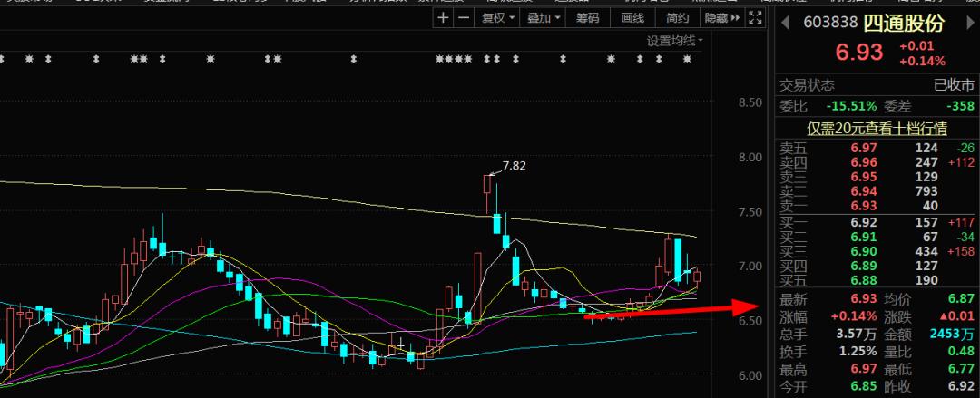Image resolution: width=980 pixels, height=398 pixels.
Task: Open the 复权 dropdown
Action: (x=498, y=17)
